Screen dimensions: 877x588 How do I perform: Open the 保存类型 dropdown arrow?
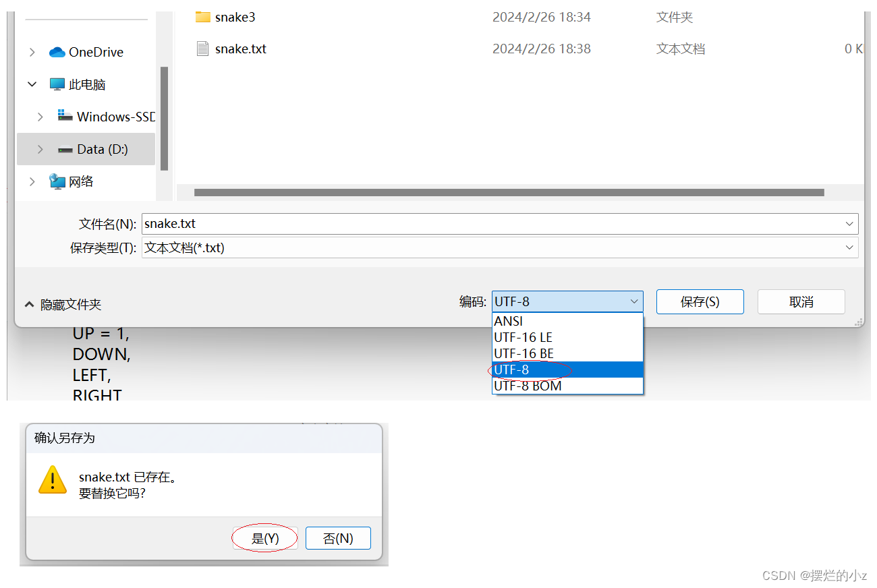click(x=849, y=247)
